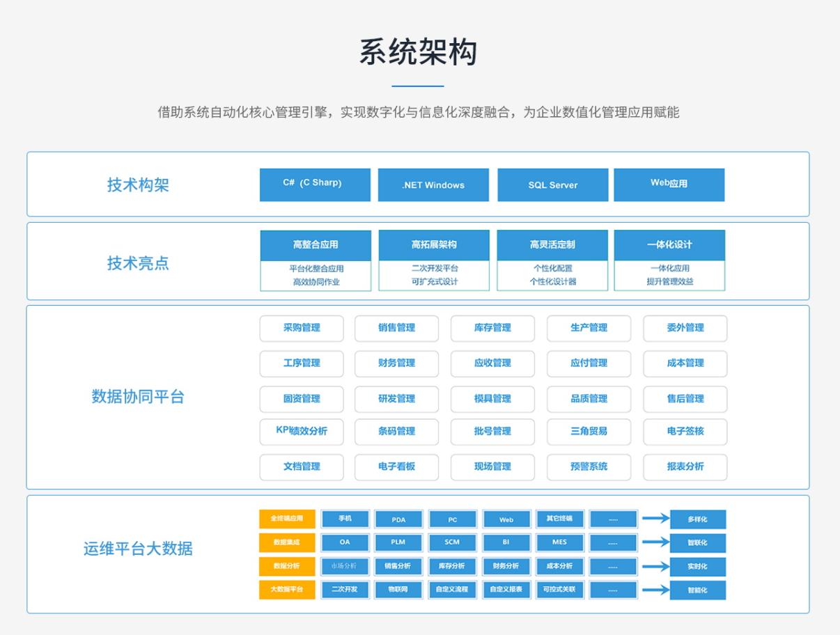Click the 采购管理 module button
Image resolution: width=840 pixels, height=635 pixels.
tap(302, 328)
